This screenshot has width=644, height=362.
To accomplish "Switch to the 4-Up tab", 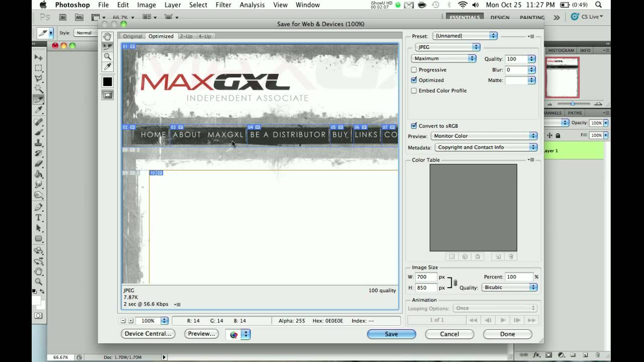I will [x=204, y=36].
